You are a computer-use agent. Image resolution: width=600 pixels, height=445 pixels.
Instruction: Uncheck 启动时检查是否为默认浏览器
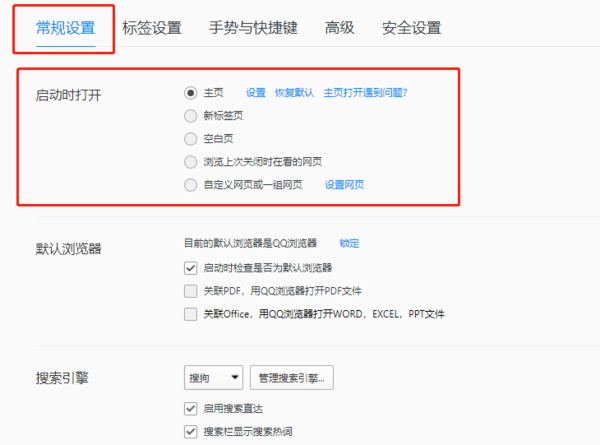click(x=191, y=268)
